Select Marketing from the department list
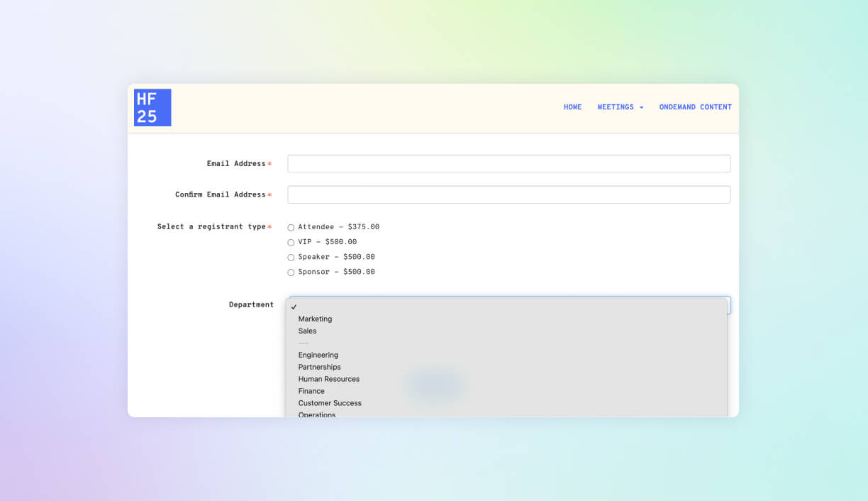The width and height of the screenshot is (868, 501). 315,319
